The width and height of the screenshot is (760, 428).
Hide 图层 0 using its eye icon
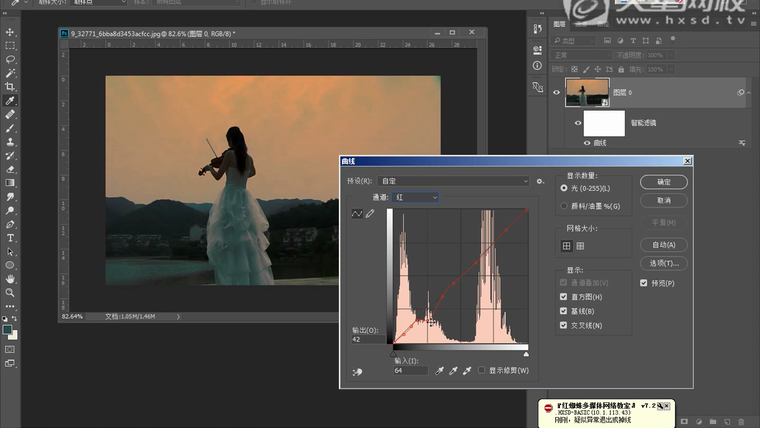coord(556,92)
